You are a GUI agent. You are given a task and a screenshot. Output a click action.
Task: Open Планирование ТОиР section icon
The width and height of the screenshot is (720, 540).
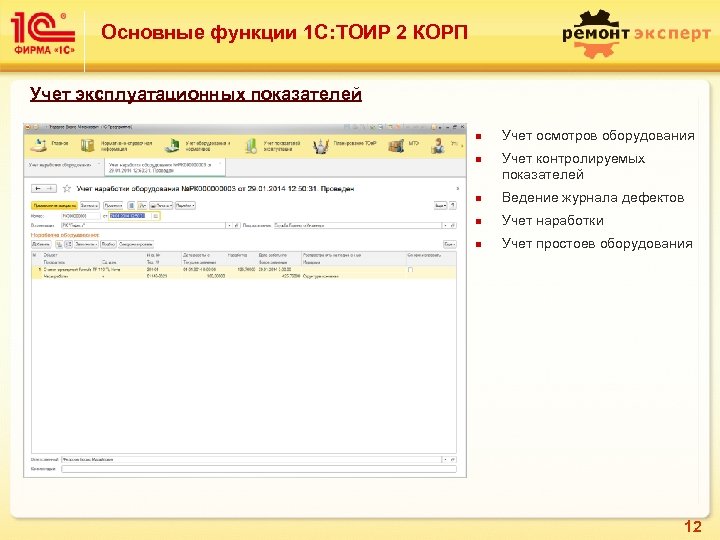[321, 146]
